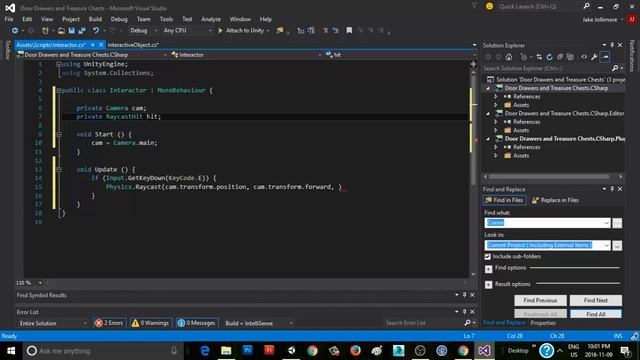Open the Toolbox side panel
Image resolution: width=640 pixels, height=360 pixels.
7,51
